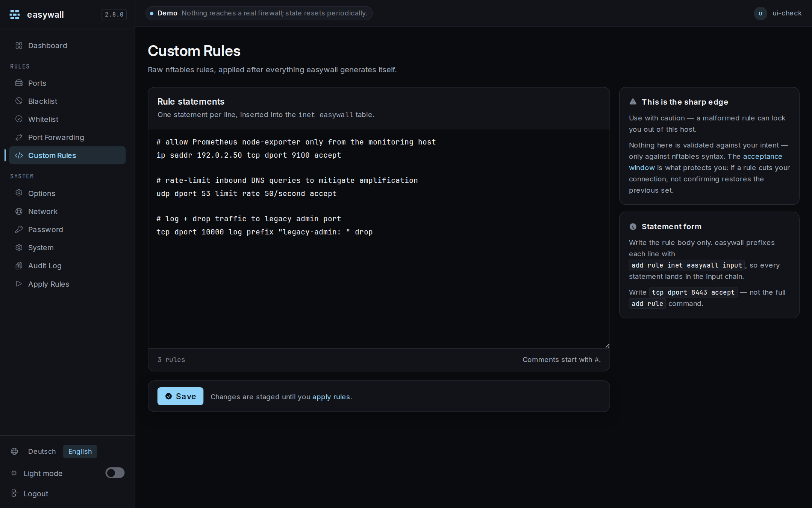Select the Custom Rules menu item

[x=67, y=155]
